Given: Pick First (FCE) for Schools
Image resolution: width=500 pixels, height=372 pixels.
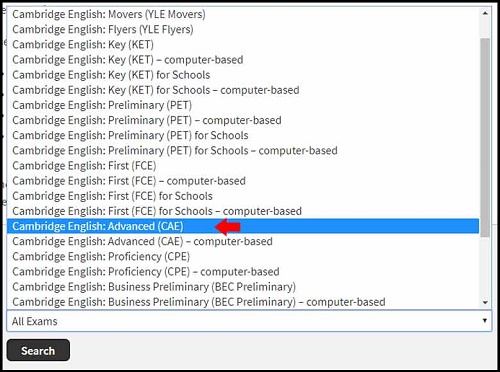Looking at the screenshot, I should coord(243,196).
